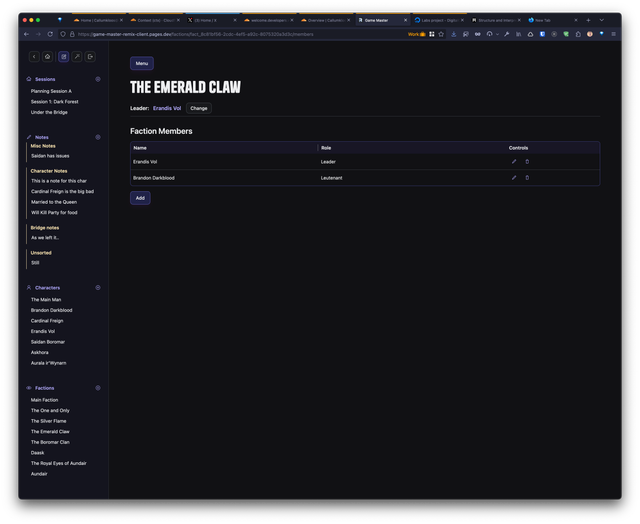Edit Brandon Darkblood member row

(514, 178)
